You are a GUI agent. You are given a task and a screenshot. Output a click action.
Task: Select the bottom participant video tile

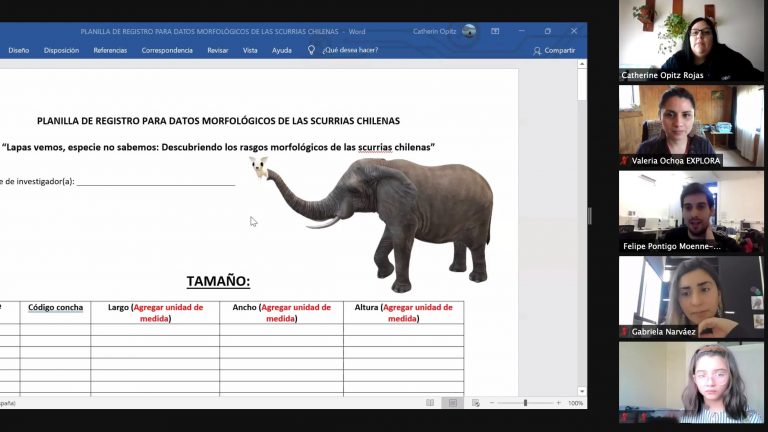pos(691,383)
